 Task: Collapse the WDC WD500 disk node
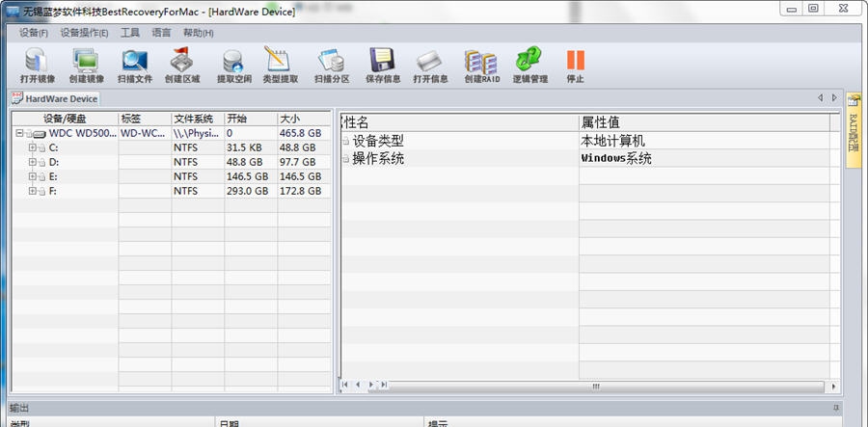click(20, 133)
